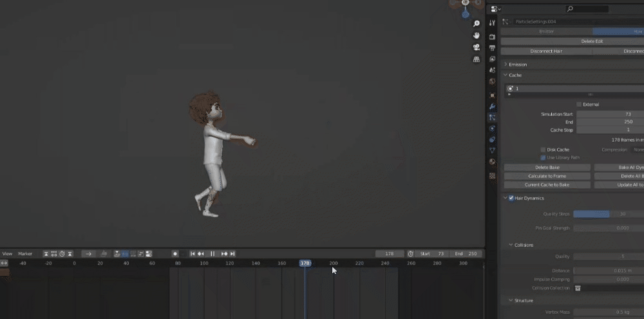Screen dimensions: 644x319
Task: Click the Delete Edit button
Action: pos(573,41)
